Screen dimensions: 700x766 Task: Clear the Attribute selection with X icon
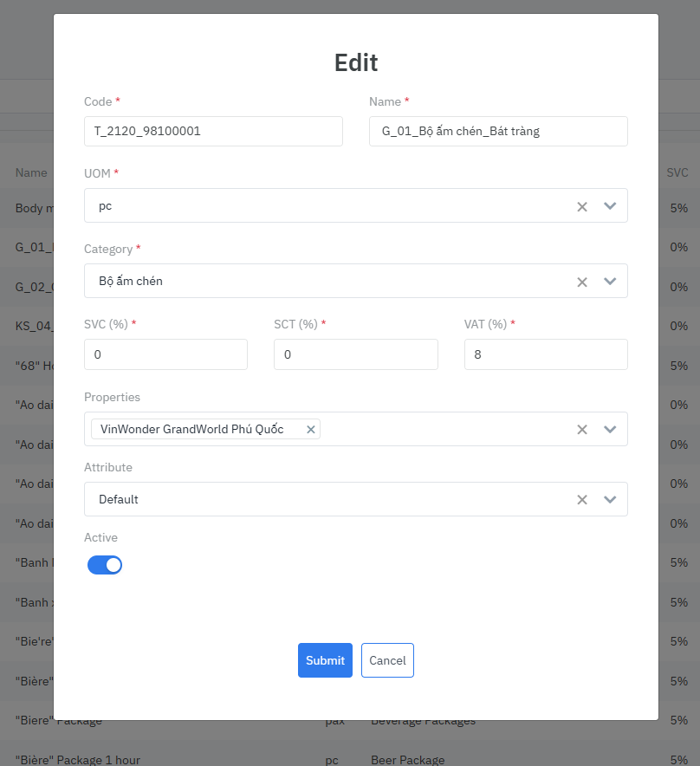pos(582,499)
